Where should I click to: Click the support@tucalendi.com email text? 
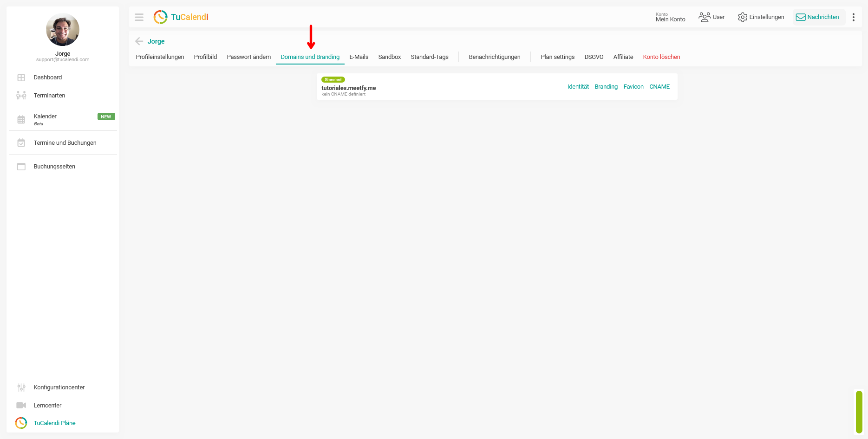tap(63, 60)
